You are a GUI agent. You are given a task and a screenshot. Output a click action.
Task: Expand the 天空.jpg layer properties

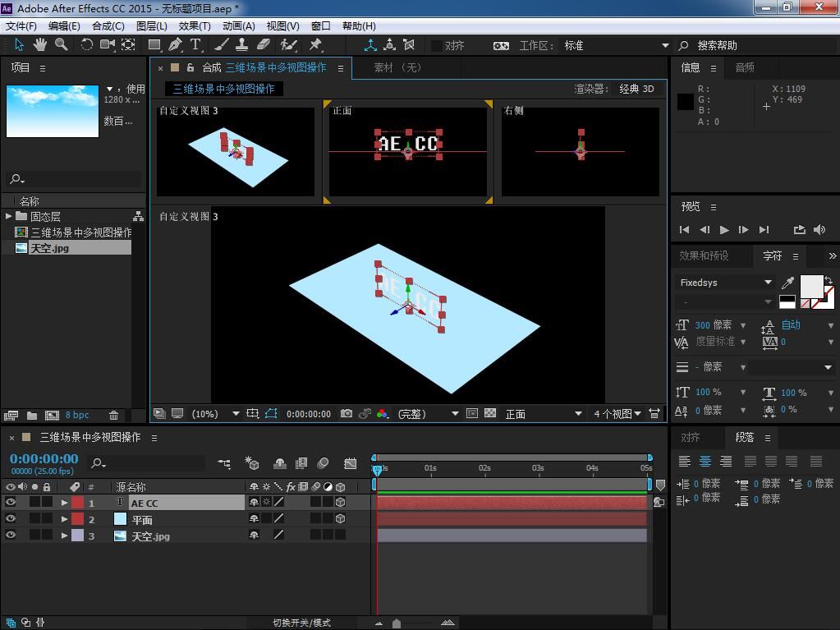[x=64, y=536]
